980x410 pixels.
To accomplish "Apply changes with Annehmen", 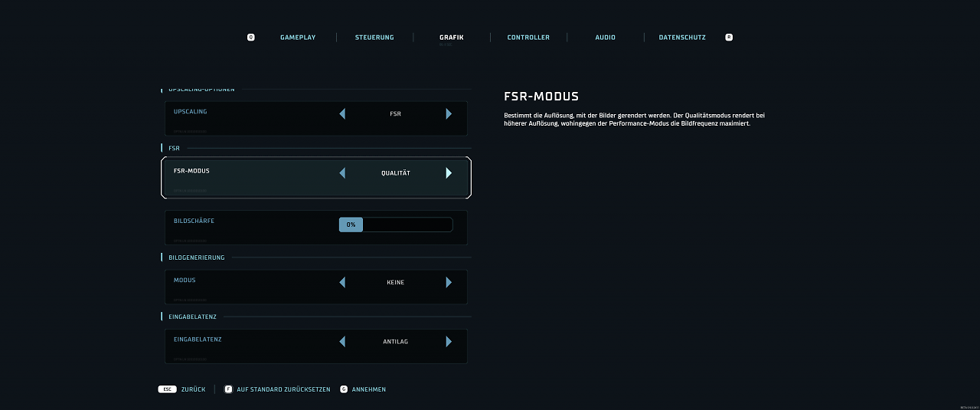I will click(x=368, y=389).
